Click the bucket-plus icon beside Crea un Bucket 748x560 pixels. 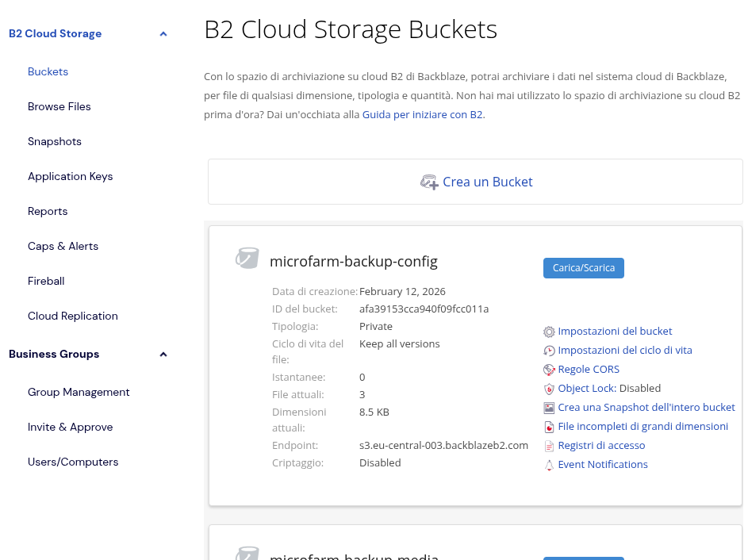coord(429,182)
